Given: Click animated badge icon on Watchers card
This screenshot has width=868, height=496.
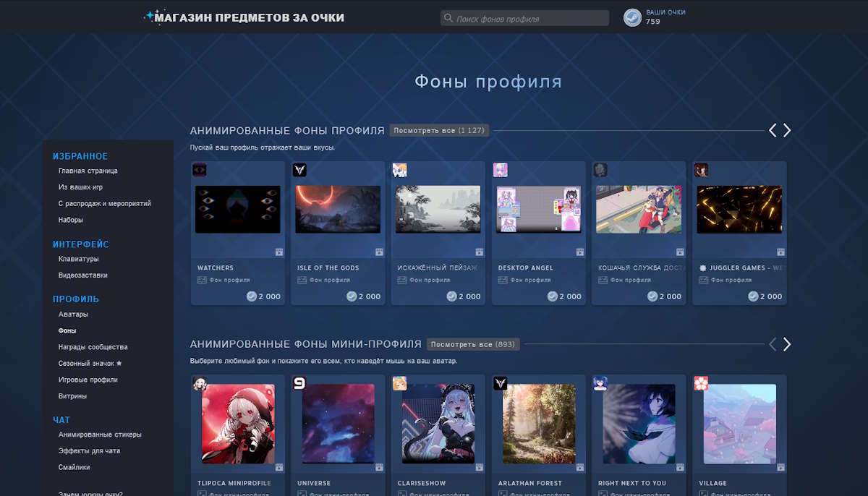Looking at the screenshot, I should [x=278, y=252].
